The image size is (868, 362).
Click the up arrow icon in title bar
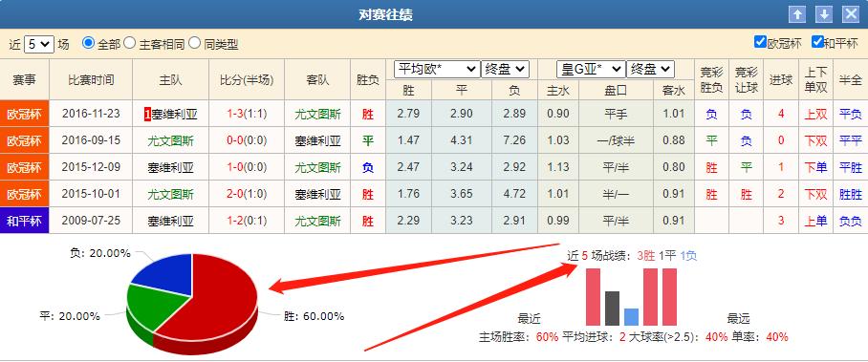tap(797, 14)
